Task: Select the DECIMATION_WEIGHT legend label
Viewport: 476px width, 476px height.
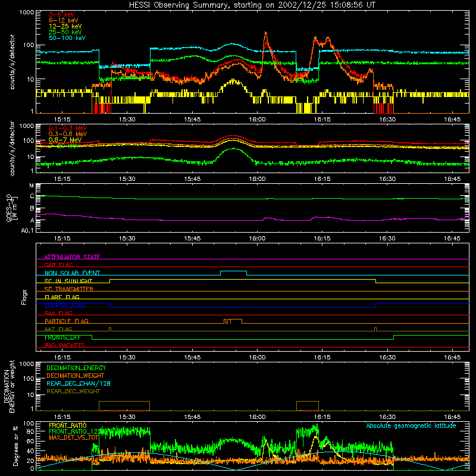Action: pyautogui.click(x=76, y=375)
